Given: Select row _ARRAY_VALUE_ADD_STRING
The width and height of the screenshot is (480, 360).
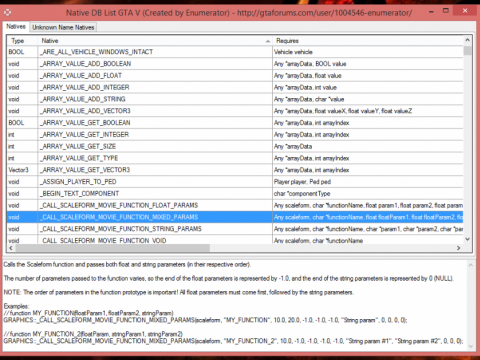Looking at the screenshot, I should coord(235,99).
